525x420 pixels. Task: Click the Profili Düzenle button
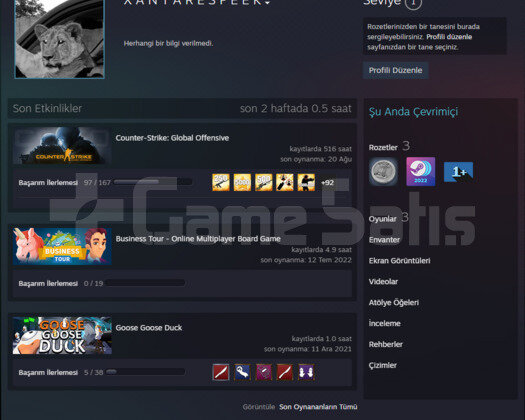(x=395, y=70)
